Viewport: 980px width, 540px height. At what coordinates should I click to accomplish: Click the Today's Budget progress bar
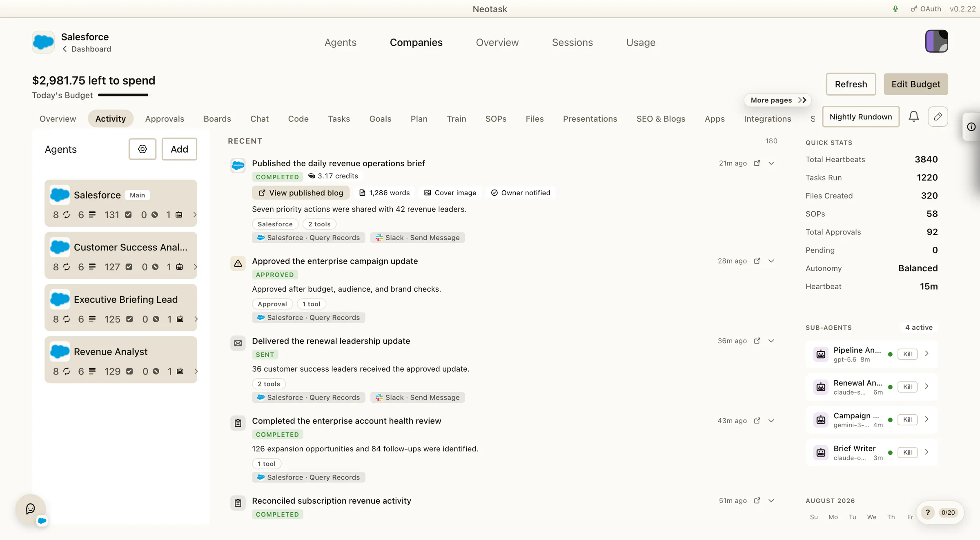tap(123, 95)
